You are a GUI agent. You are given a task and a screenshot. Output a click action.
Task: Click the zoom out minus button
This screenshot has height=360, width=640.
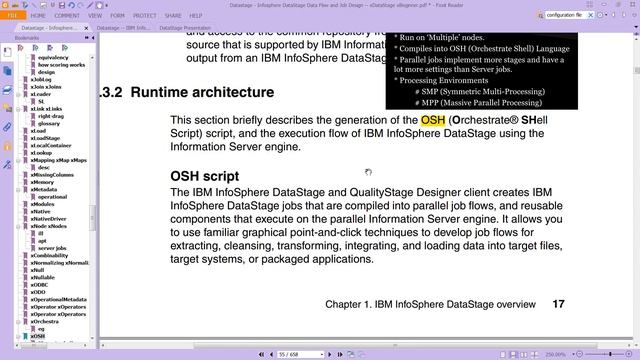580,354
